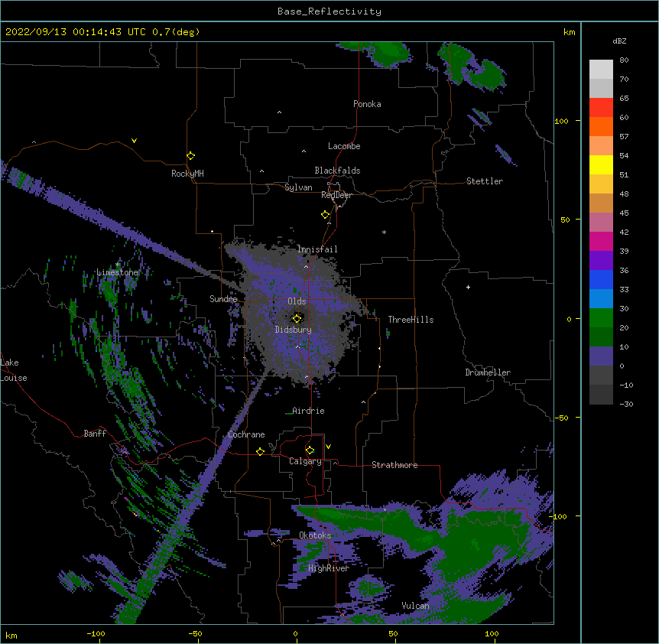Click the Lake Louise label
Screen dimensions: 659x644
pos(14,370)
